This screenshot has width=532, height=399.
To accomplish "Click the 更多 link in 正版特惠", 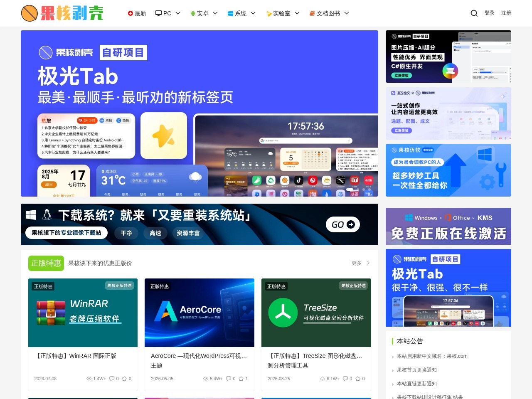I will [357, 263].
